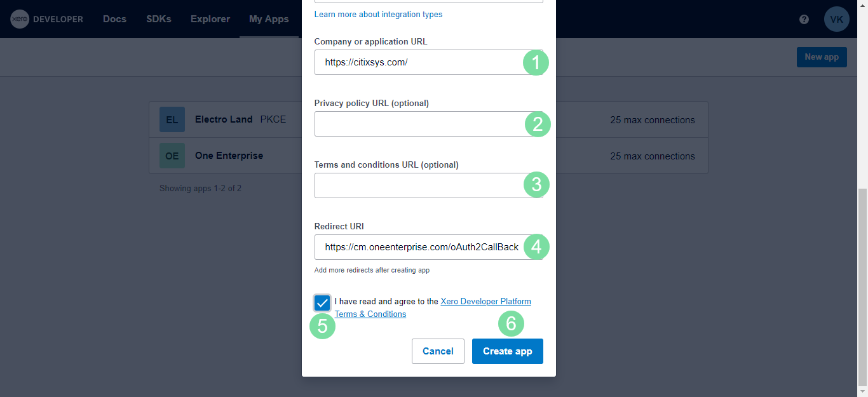Open the VK user avatar menu
Image resolution: width=868 pixels, height=397 pixels.
click(836, 19)
